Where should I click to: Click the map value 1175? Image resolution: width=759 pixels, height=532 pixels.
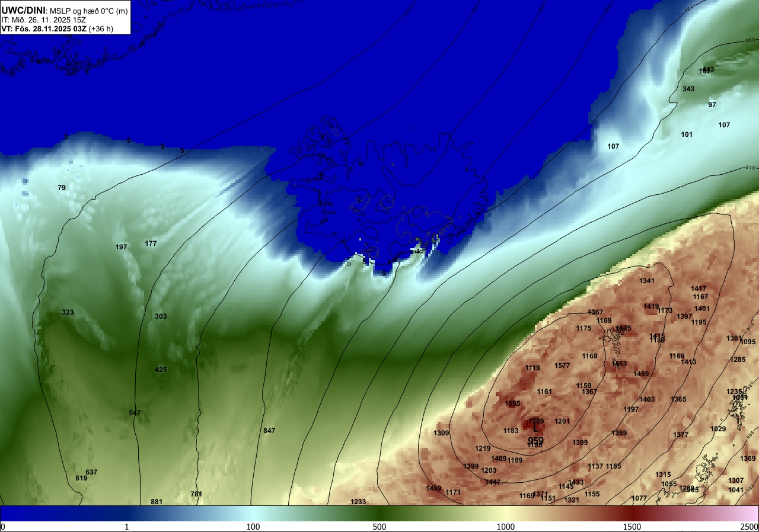pos(583,328)
